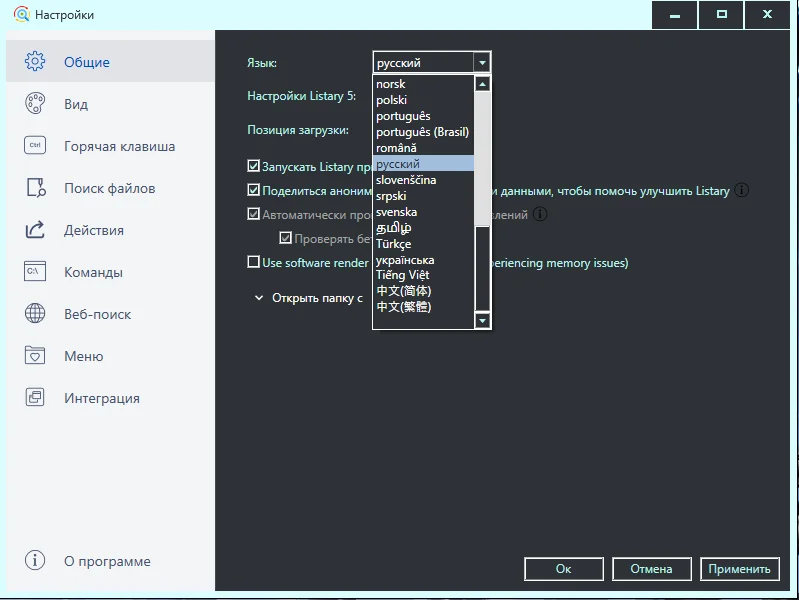Click the file search icon for Поиск файлов

click(x=35, y=188)
